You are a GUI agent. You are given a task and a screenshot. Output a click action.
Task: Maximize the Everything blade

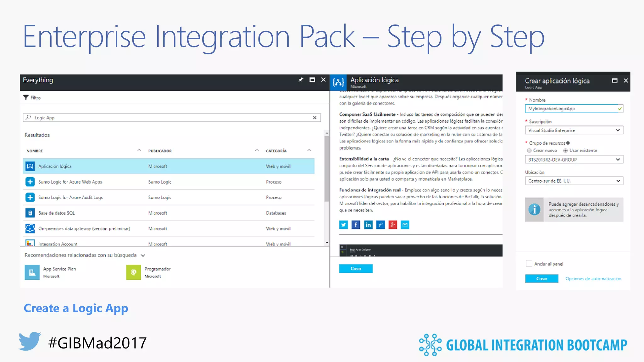[312, 80]
